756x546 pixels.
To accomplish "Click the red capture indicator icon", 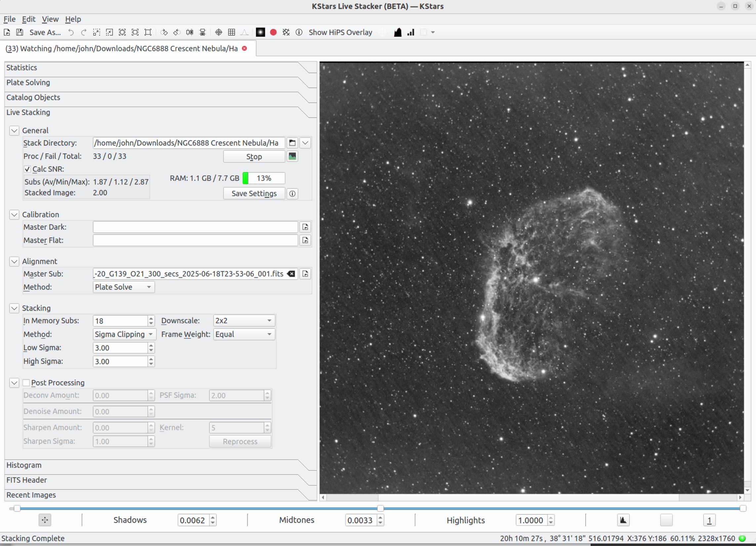I will tap(273, 32).
